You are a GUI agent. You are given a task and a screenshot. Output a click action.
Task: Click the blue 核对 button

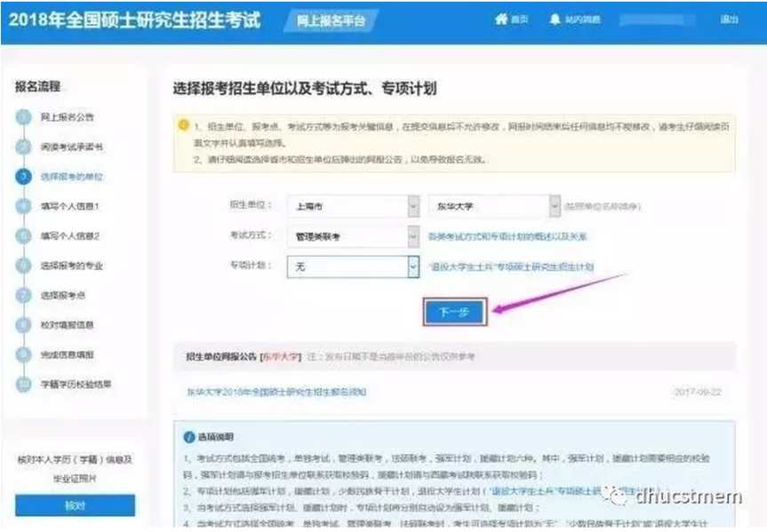pos(75,505)
